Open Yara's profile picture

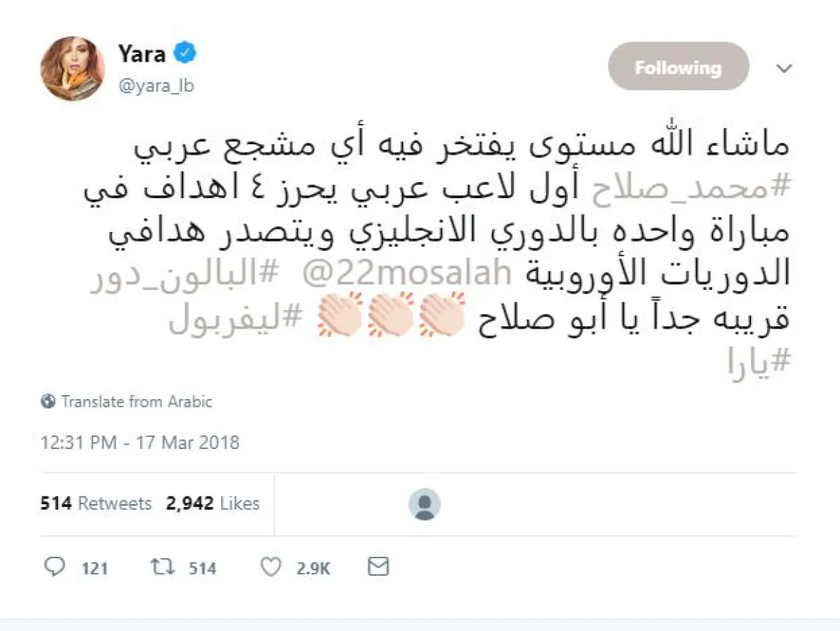(x=73, y=69)
